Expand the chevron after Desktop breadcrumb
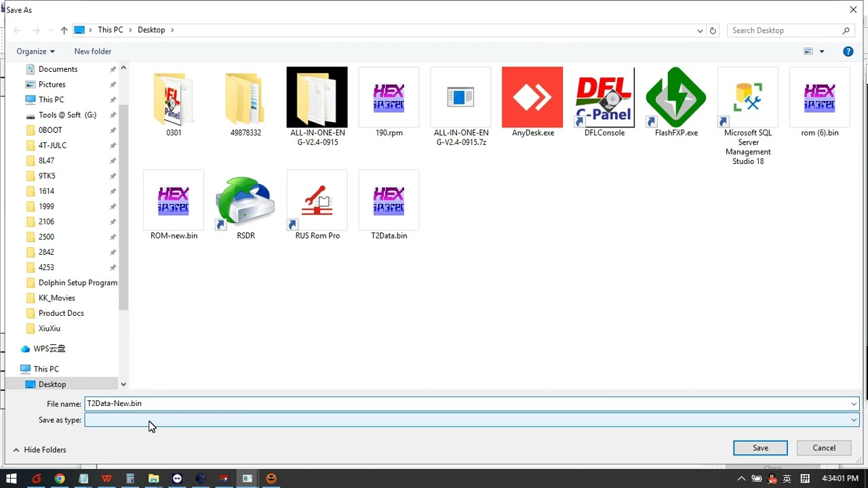 pyautogui.click(x=172, y=30)
